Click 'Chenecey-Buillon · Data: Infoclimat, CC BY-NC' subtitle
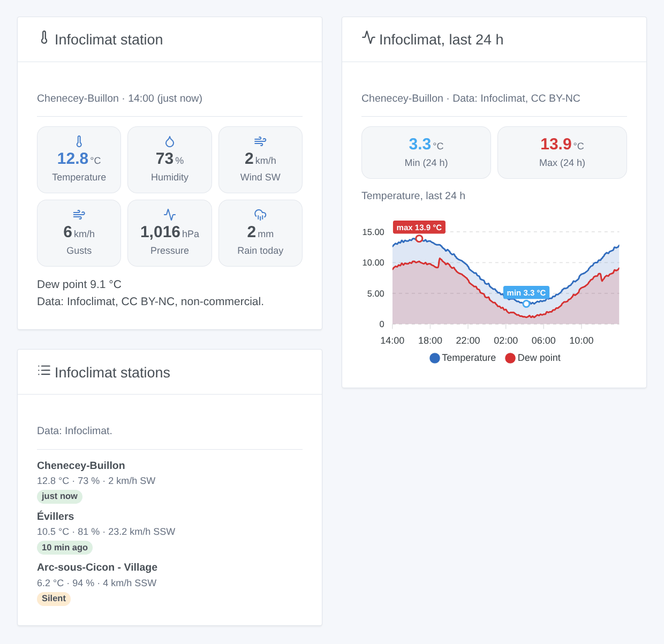Viewport: 664px width, 644px height. [471, 98]
